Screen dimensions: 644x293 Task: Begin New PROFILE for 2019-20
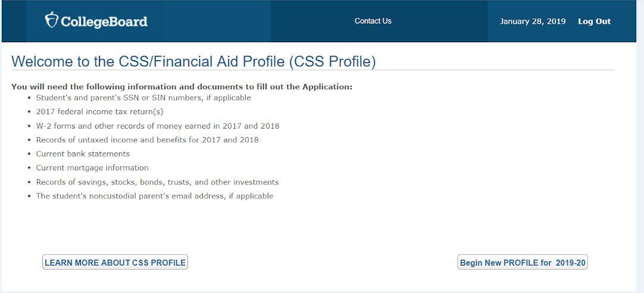click(x=523, y=262)
